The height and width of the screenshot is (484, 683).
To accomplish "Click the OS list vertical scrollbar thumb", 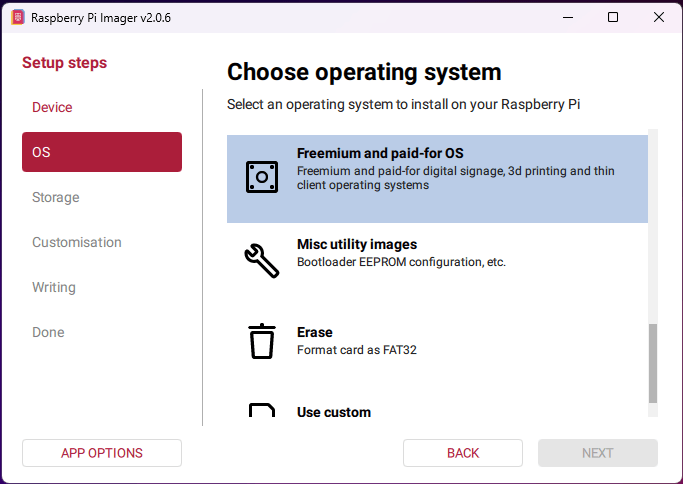I will (653, 363).
